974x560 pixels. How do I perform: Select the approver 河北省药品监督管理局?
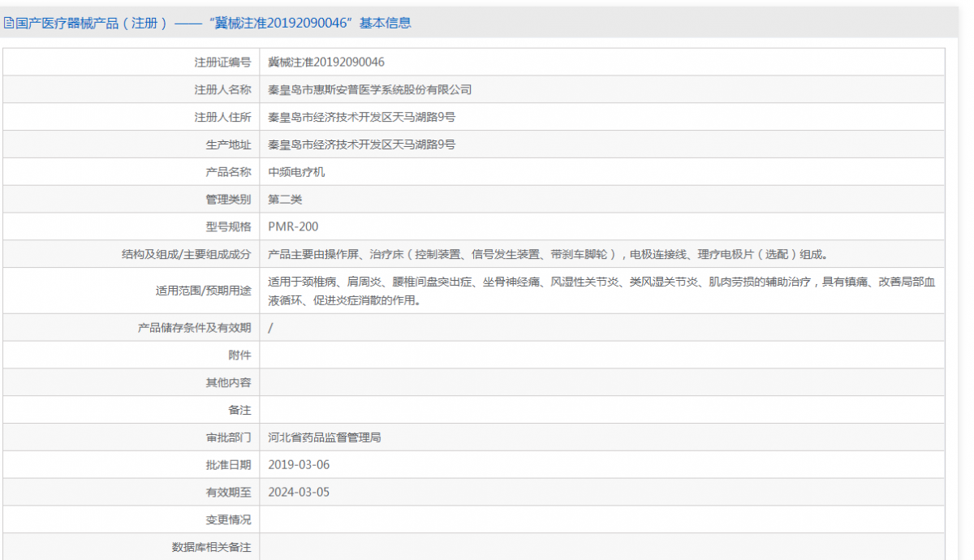(x=325, y=437)
